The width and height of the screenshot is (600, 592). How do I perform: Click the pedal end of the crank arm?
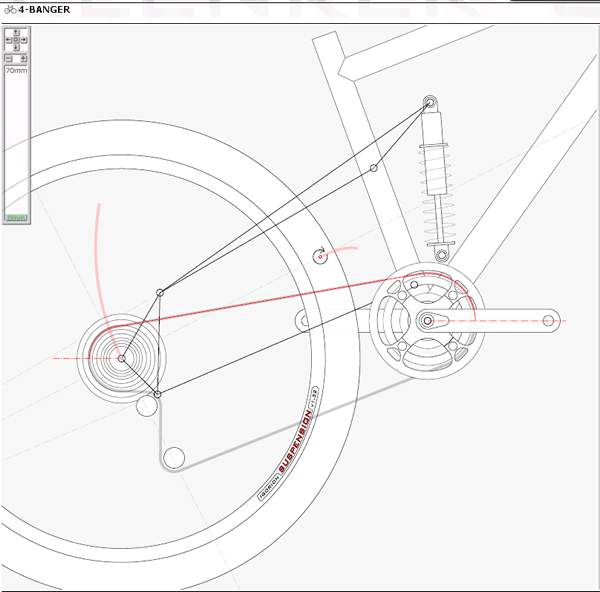548,321
